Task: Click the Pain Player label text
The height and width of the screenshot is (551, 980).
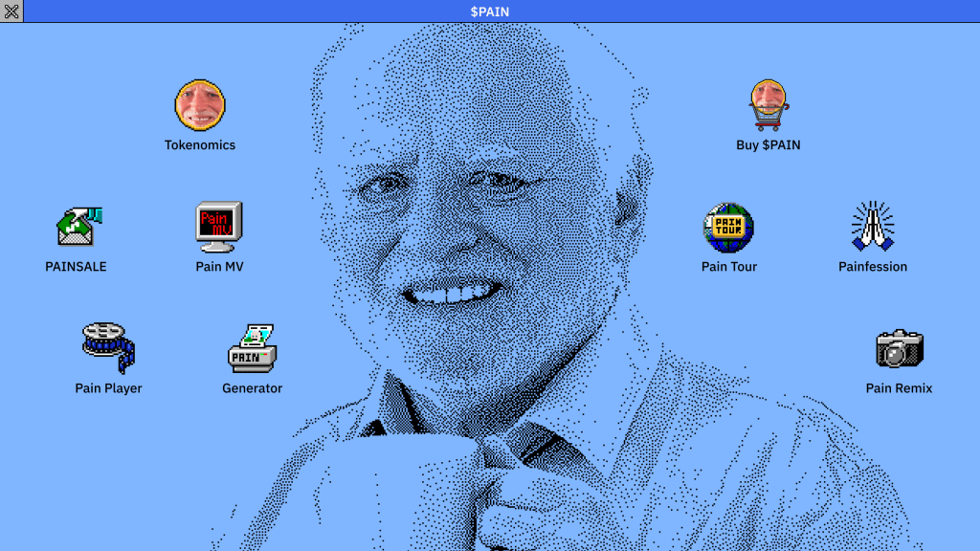Action: click(108, 388)
